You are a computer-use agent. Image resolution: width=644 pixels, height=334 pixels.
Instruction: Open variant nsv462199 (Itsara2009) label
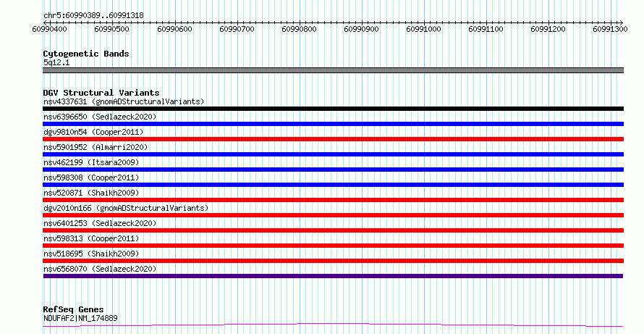[91, 162]
